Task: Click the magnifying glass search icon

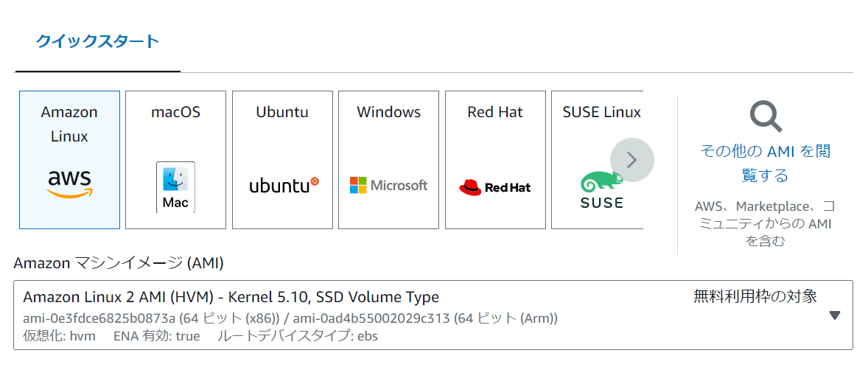Action: [766, 116]
